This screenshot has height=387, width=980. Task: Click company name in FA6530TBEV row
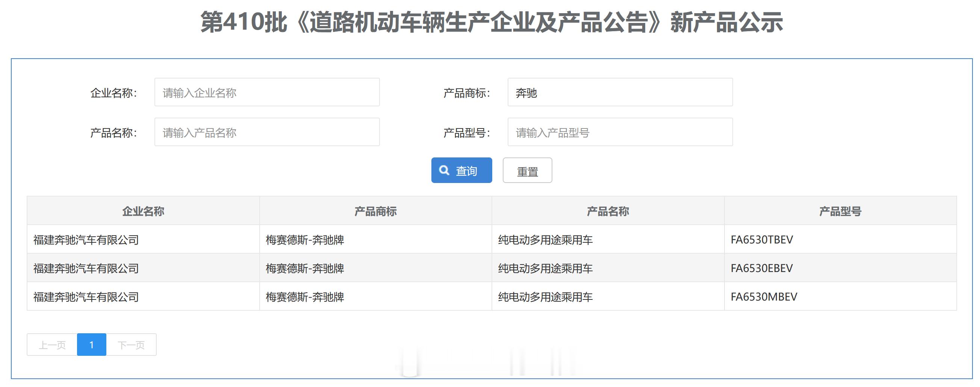click(x=86, y=240)
